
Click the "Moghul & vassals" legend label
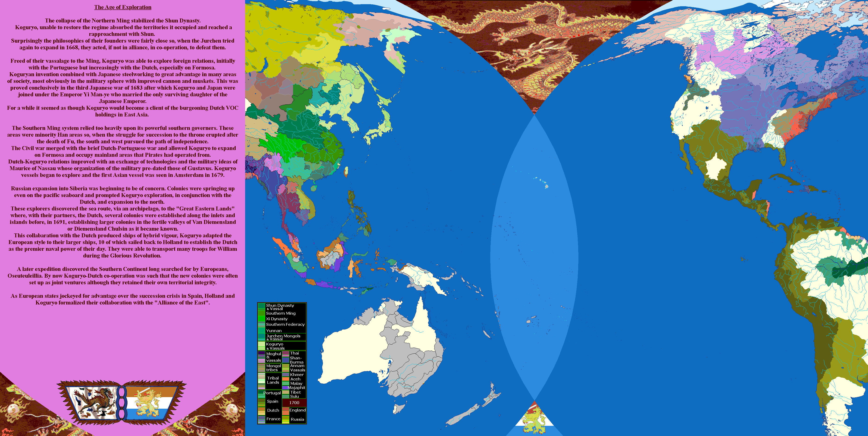pos(273,357)
